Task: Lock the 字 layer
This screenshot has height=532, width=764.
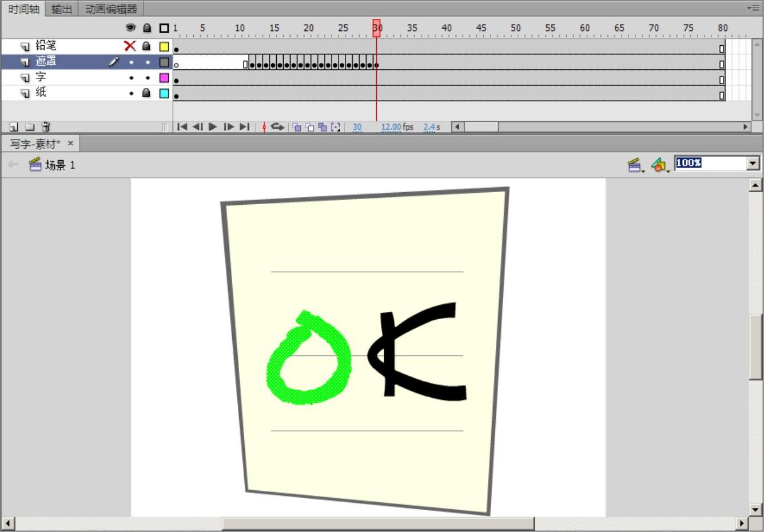Action: pos(148,77)
